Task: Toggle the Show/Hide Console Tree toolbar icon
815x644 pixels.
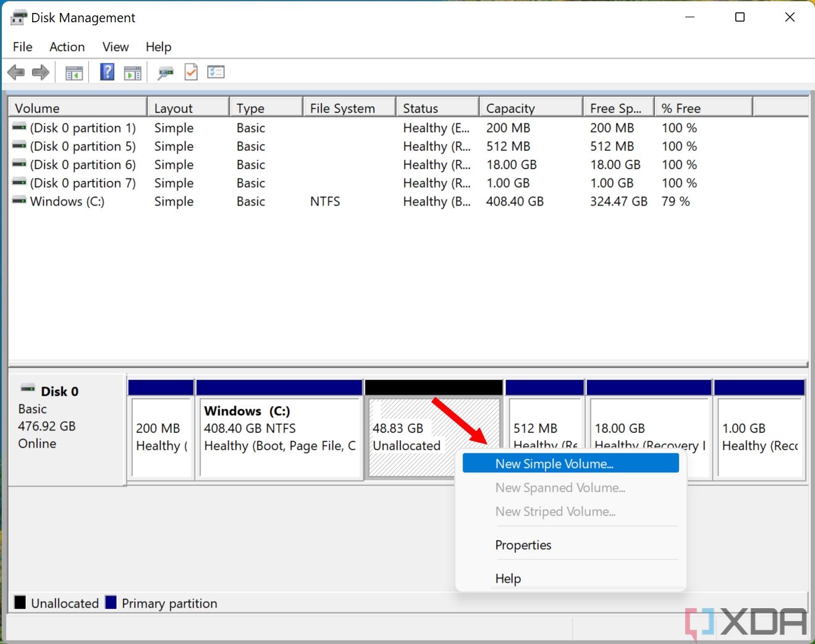Action: point(74,72)
